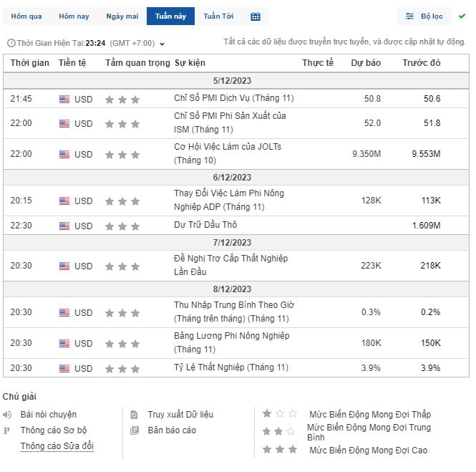This screenshot has height=472, width=476.
Task: Click the Truy xuất Dữ liệu document icon
Action: coord(134,415)
